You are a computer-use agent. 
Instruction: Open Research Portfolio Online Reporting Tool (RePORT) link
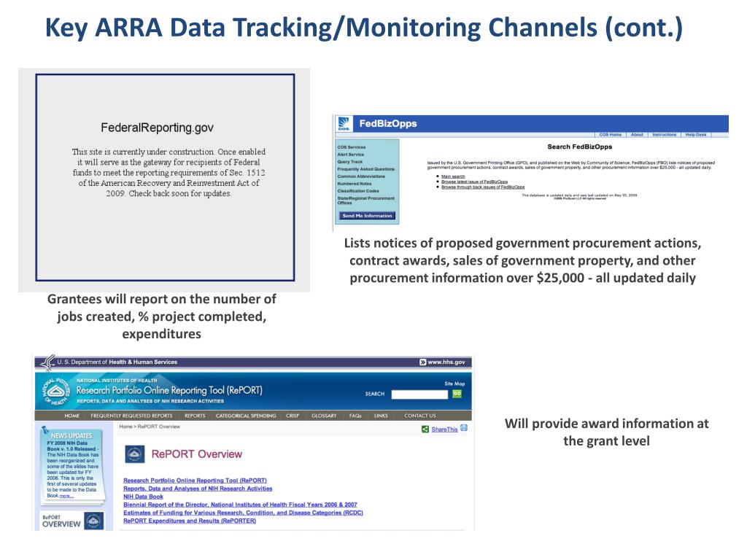[195, 481]
